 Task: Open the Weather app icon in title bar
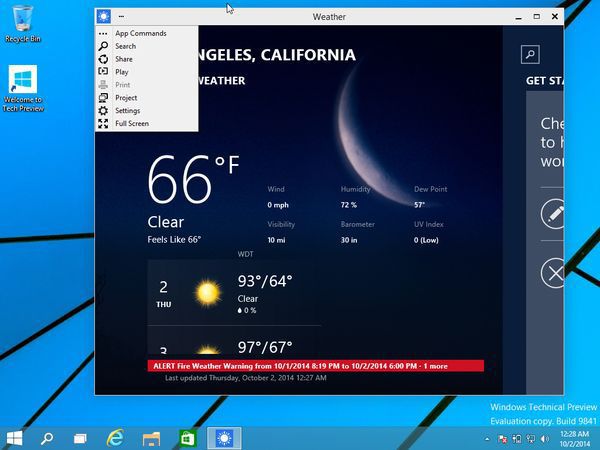103,16
